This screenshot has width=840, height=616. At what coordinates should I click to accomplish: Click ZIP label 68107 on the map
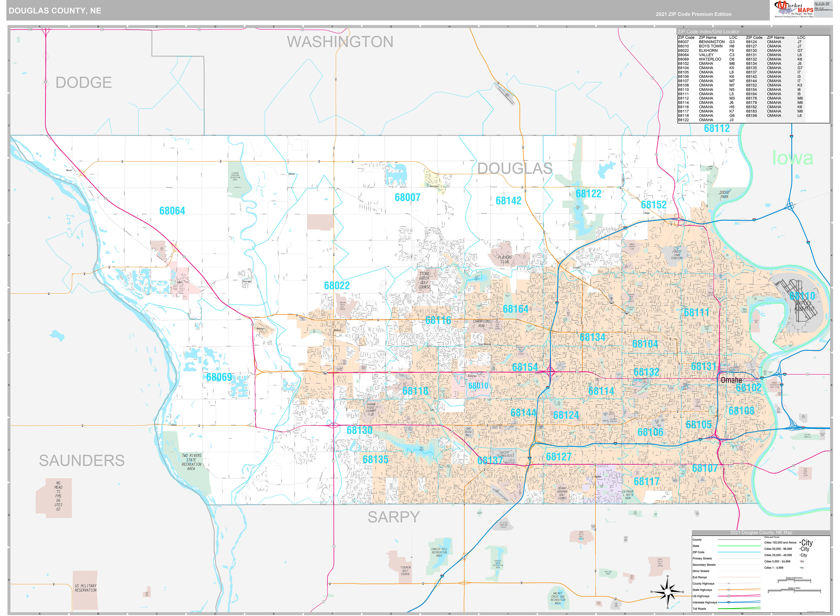click(705, 469)
